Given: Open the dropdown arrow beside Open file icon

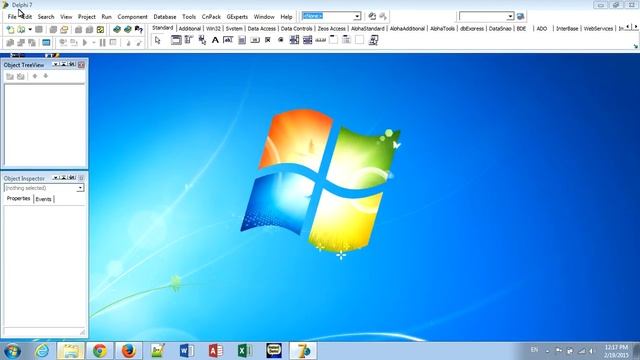Looking at the screenshot, I should [30, 30].
